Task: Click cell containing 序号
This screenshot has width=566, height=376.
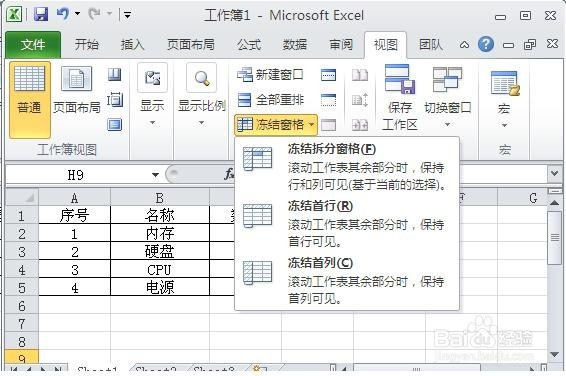Action: [x=74, y=215]
